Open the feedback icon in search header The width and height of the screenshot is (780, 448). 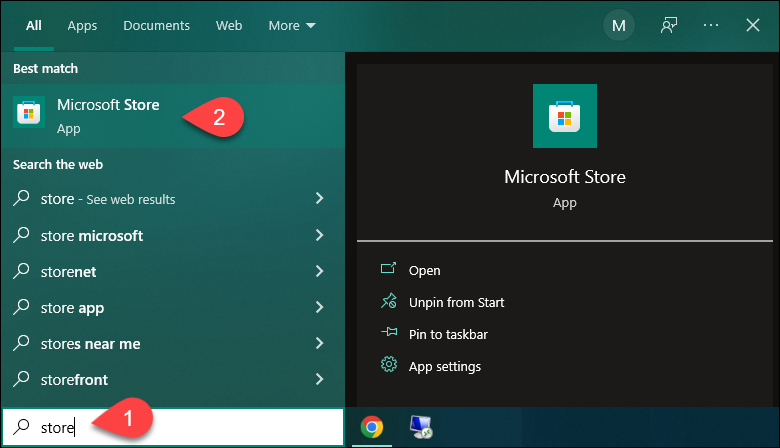pos(669,25)
